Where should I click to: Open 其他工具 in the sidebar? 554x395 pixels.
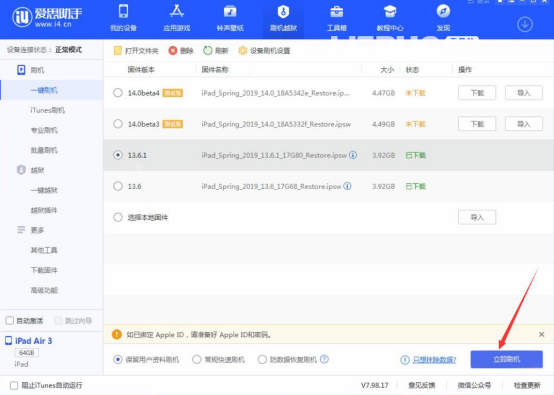point(44,250)
